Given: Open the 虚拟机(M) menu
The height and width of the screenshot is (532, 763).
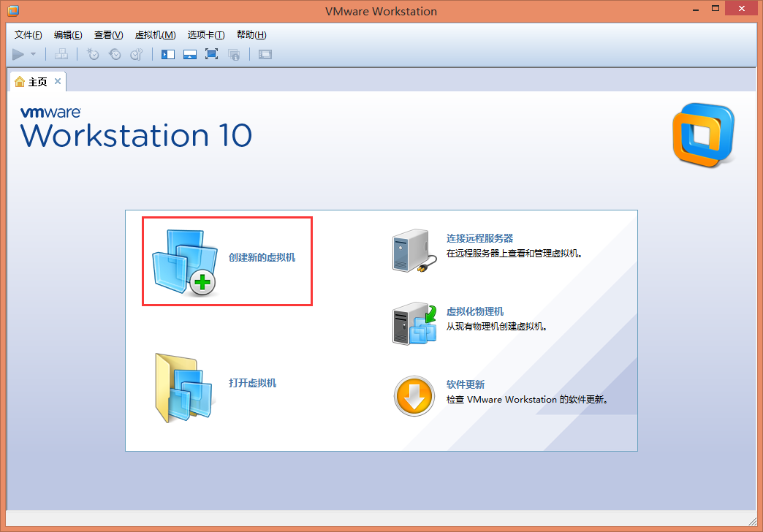Looking at the screenshot, I should [x=155, y=35].
